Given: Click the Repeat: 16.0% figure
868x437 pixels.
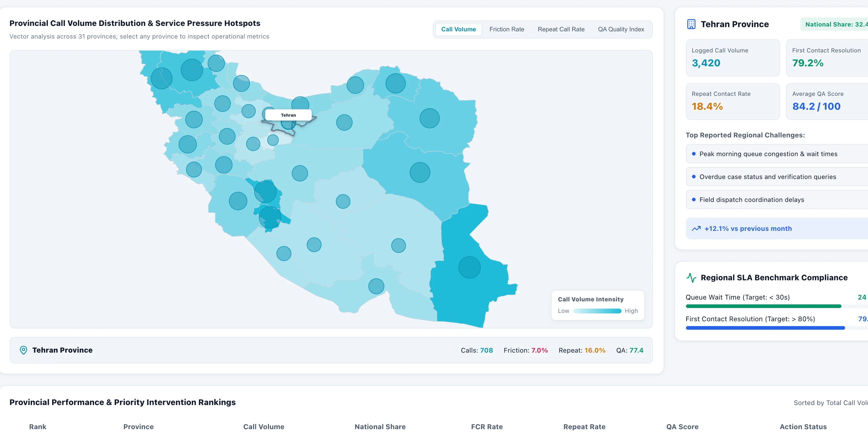Looking at the screenshot, I should [x=582, y=350].
